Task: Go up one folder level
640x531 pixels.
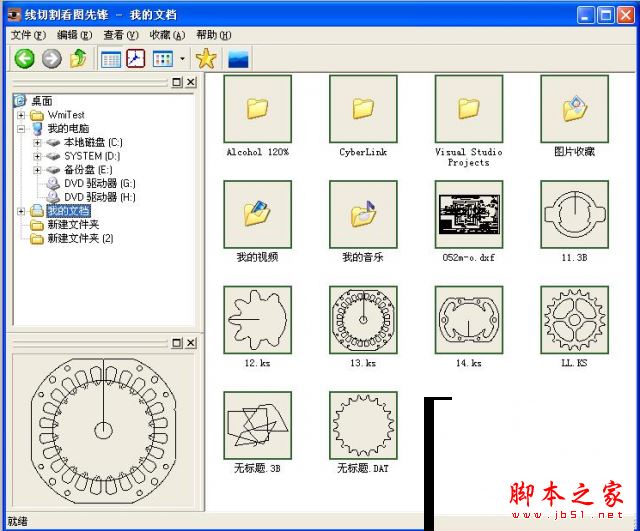Action: (x=79, y=58)
